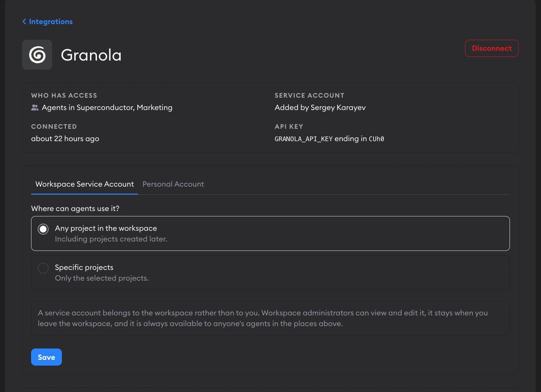Click the Granola spiral logo
The width and height of the screenshot is (541, 392).
(x=37, y=55)
